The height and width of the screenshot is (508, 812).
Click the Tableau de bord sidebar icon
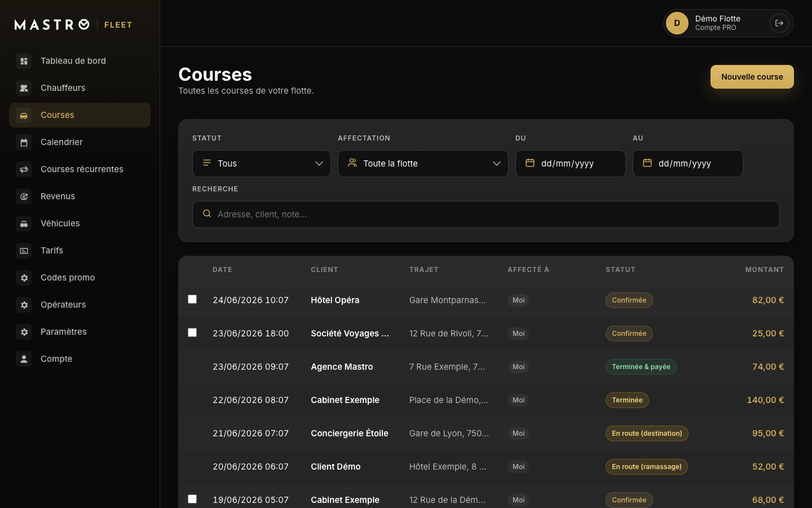point(24,61)
